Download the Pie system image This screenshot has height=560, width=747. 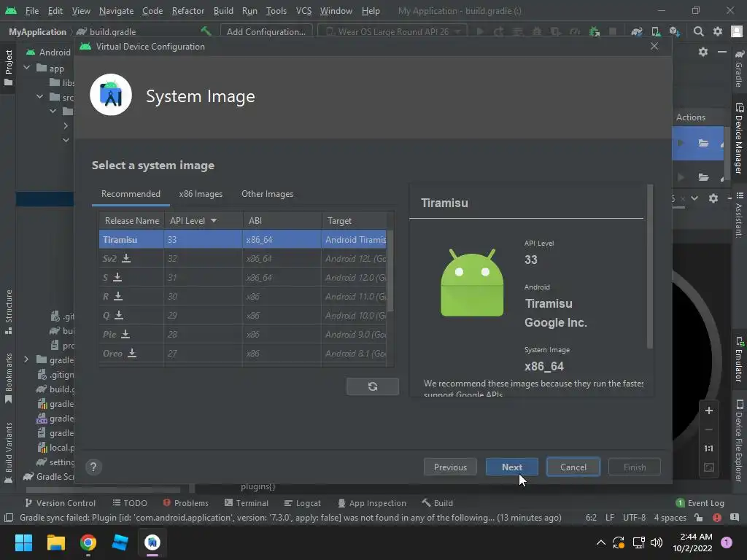tap(125, 334)
